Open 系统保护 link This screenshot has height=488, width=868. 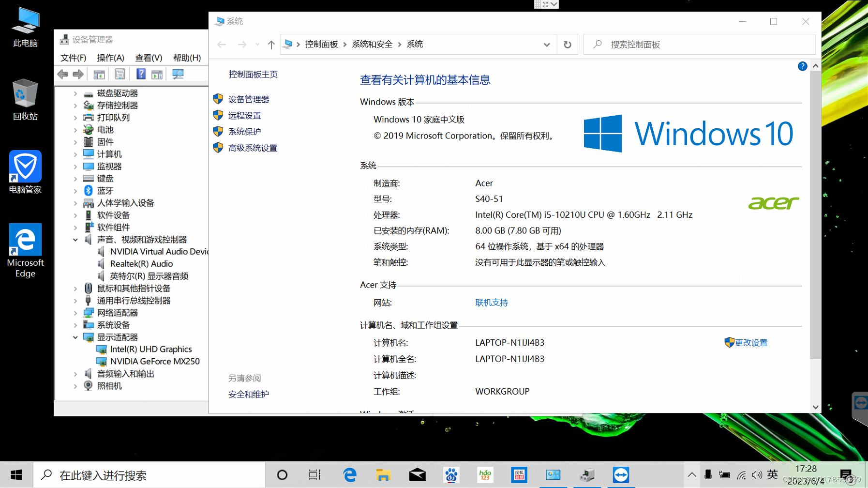coord(245,131)
